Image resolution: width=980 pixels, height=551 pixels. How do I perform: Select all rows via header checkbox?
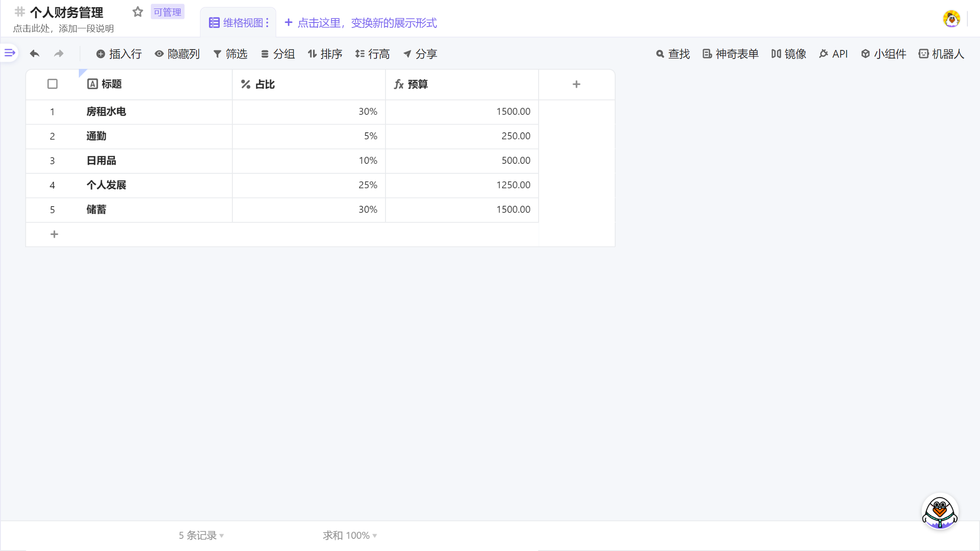(52, 84)
